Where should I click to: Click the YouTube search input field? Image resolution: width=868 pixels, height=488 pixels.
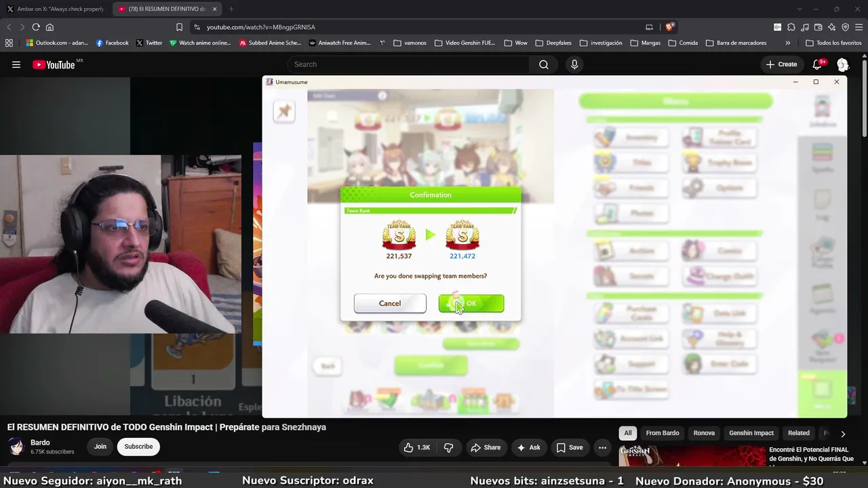(408, 64)
